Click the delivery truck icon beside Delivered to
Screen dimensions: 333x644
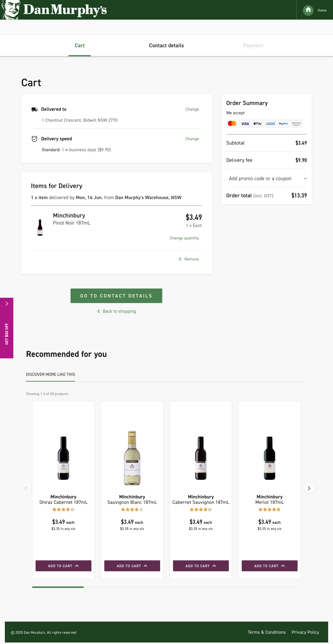point(35,109)
